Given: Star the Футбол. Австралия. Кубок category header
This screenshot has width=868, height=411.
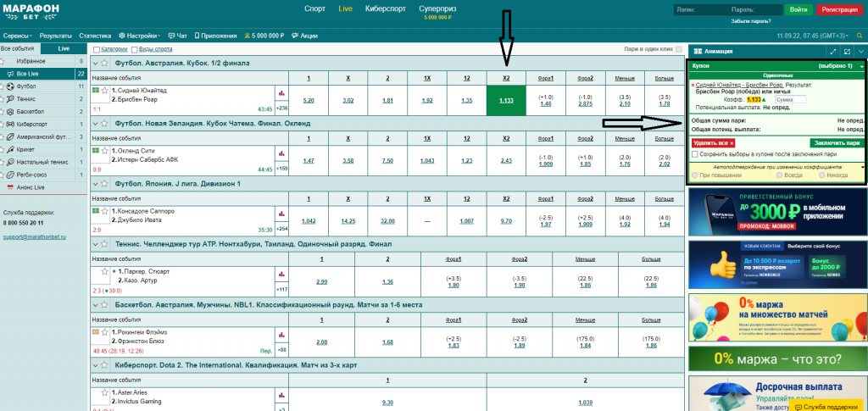Looking at the screenshot, I should tap(105, 63).
